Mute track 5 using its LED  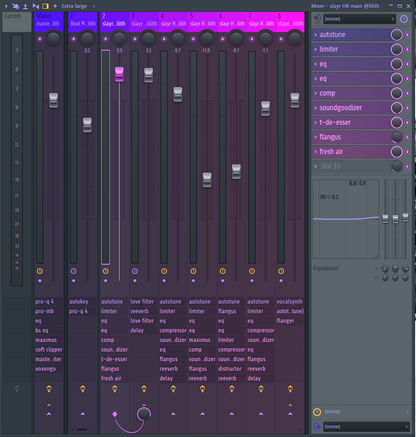[193, 39]
